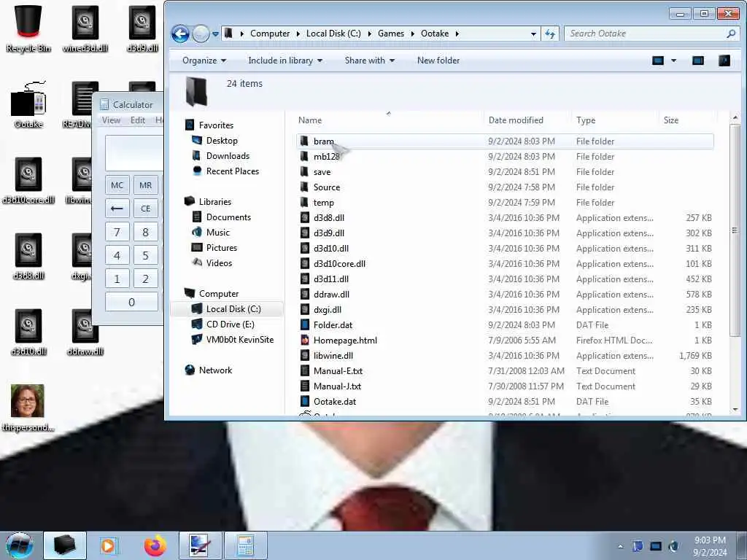Image resolution: width=747 pixels, height=560 pixels.
Task: Click the file list scroll down arrow
Action: (735, 410)
